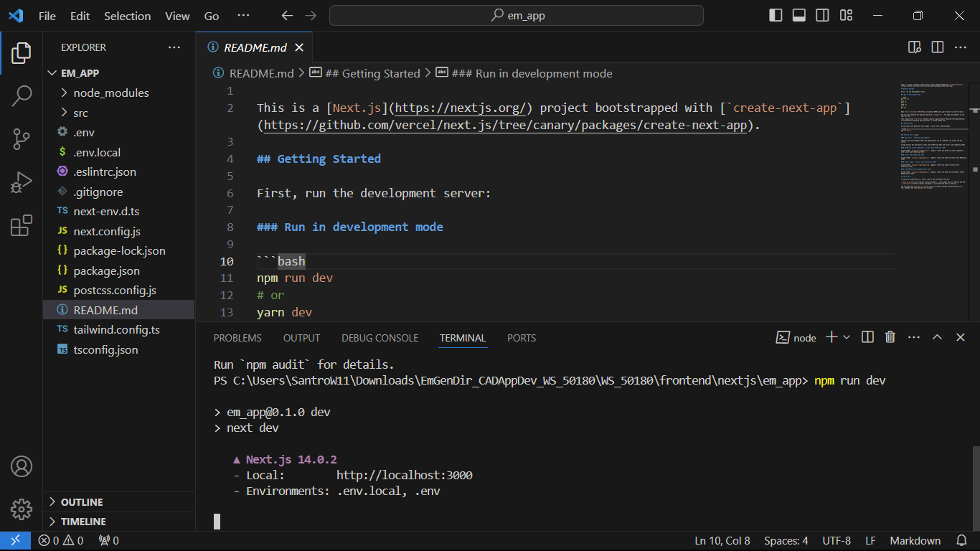Viewport: 980px width, 551px height.
Task: Click the Explorer more actions ellipsis
Action: (x=174, y=47)
